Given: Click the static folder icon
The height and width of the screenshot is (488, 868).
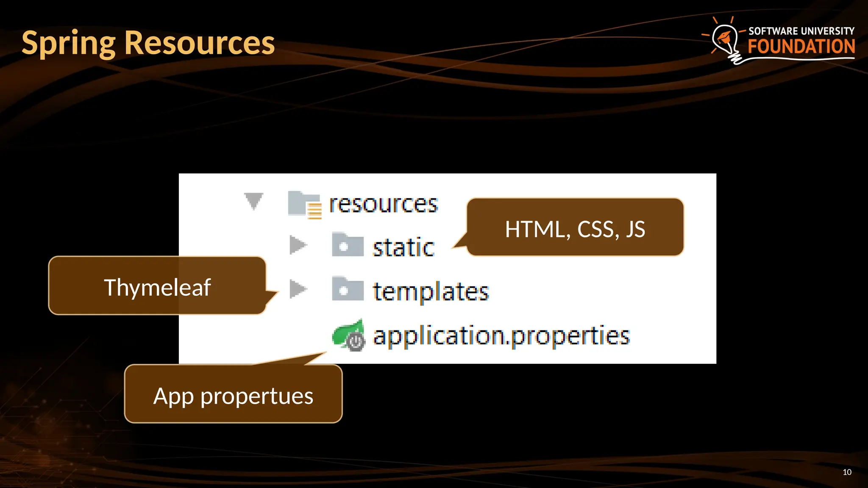Looking at the screenshot, I should coord(348,244).
